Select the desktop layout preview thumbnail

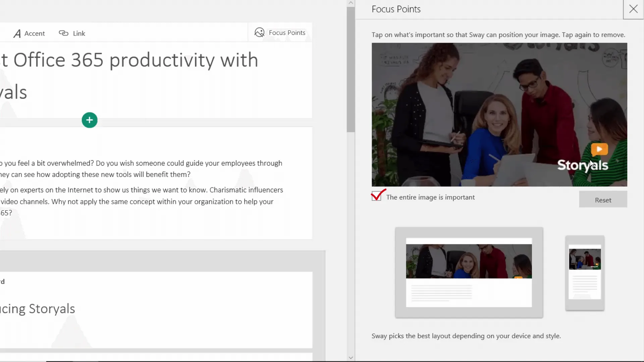coord(469,273)
